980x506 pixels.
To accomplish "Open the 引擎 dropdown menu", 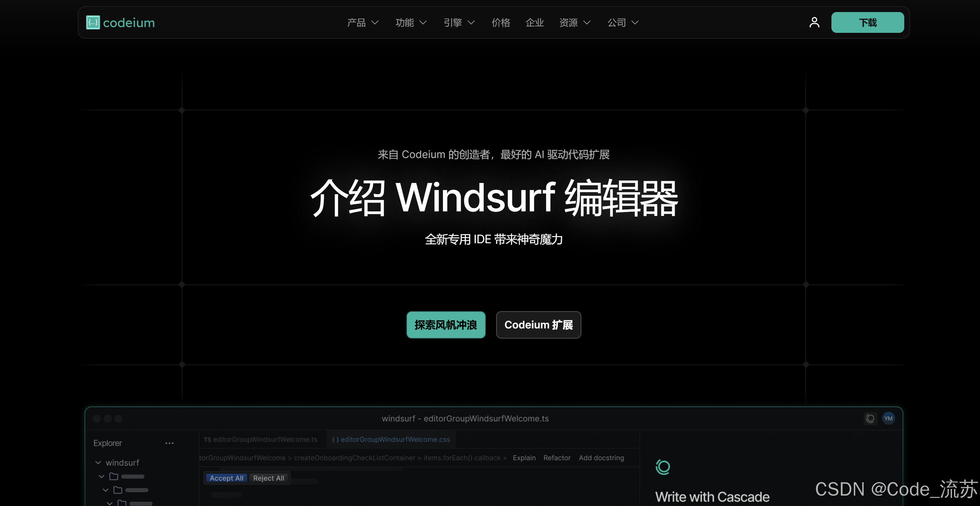I will 459,23.
